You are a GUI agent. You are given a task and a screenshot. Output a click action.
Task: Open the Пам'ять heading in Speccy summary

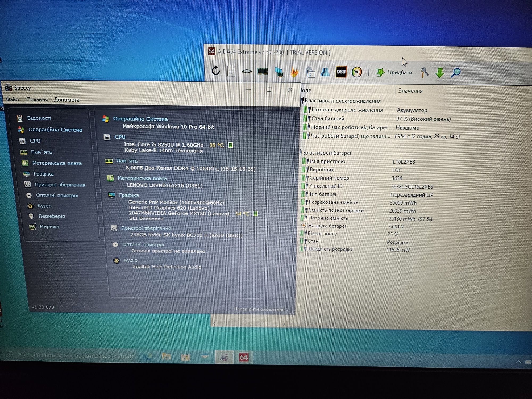click(127, 161)
